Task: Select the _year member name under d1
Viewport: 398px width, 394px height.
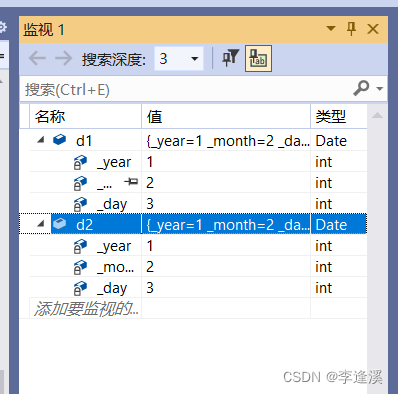Action: point(114,162)
